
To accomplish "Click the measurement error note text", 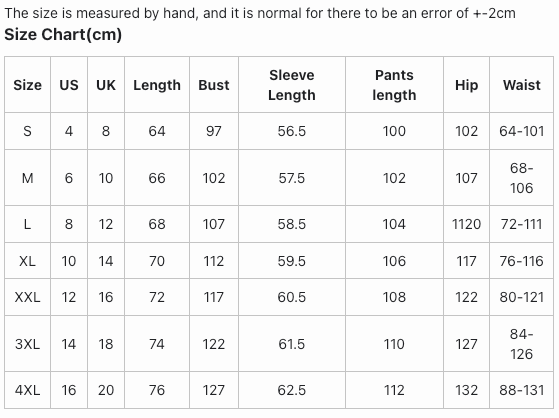I will tap(260, 13).
